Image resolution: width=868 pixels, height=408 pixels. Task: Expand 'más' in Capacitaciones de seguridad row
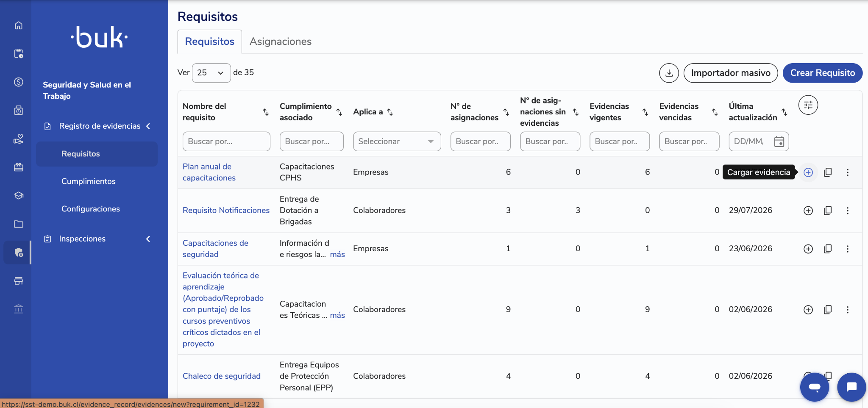point(337,255)
